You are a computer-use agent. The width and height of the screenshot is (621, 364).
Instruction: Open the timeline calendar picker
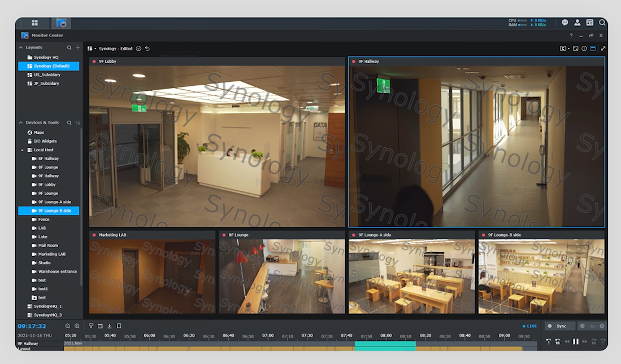(x=100, y=326)
